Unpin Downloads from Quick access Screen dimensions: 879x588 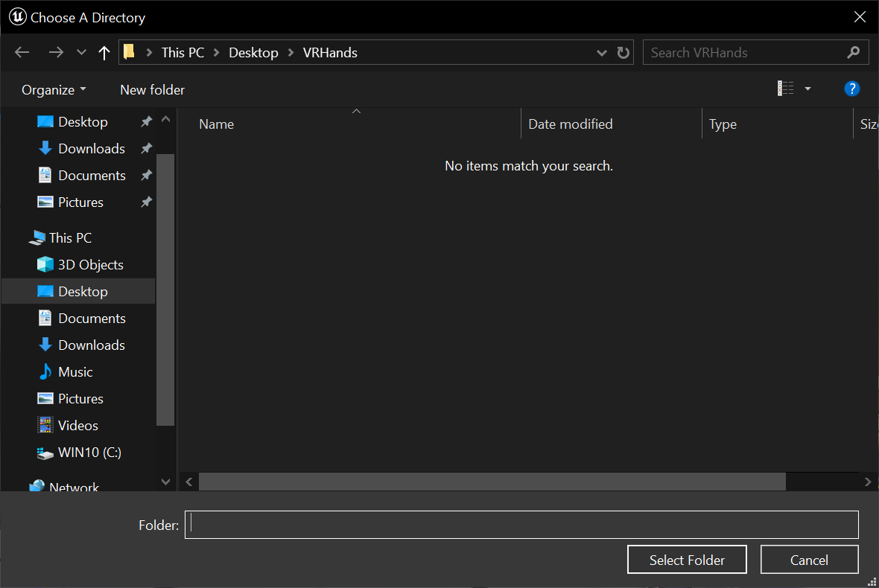pos(146,148)
